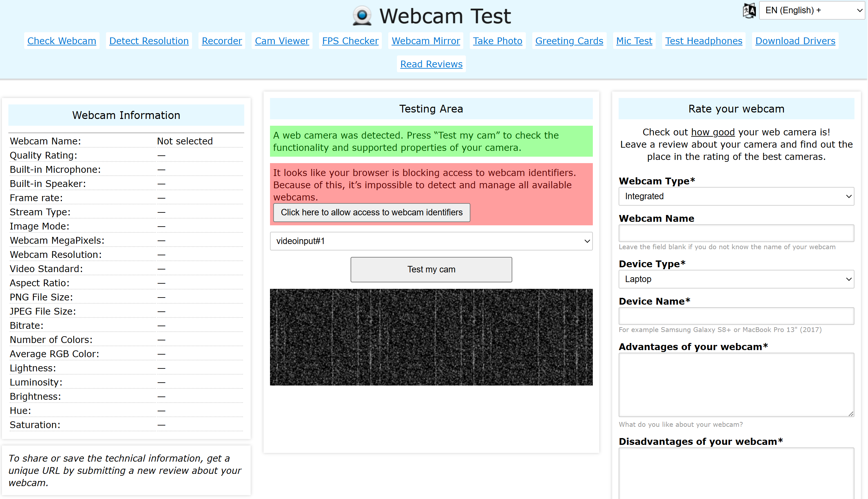The width and height of the screenshot is (868, 499).
Task: Open the Recorder tool
Action: coord(222,41)
